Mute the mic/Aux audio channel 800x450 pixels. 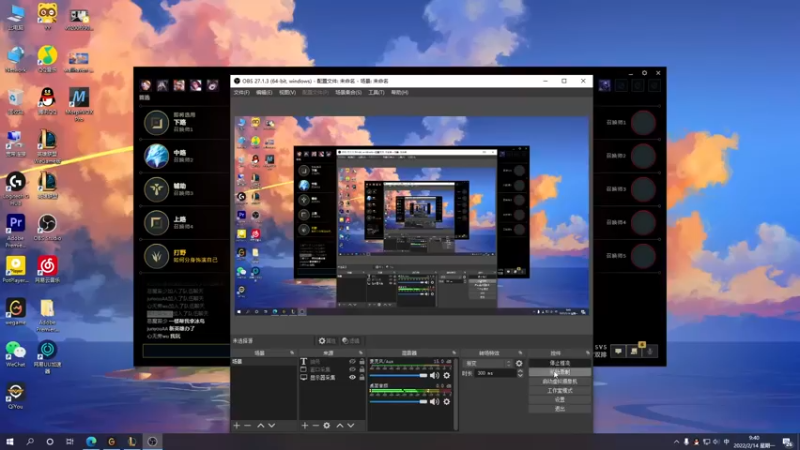coord(434,376)
